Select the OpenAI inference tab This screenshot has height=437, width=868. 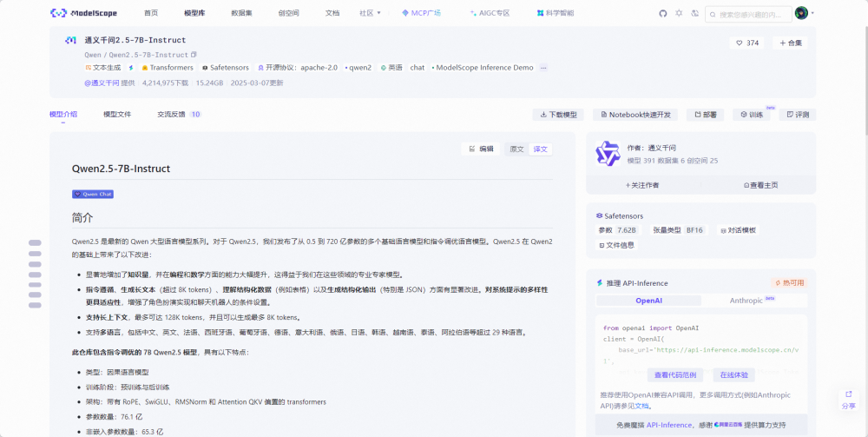[648, 301]
